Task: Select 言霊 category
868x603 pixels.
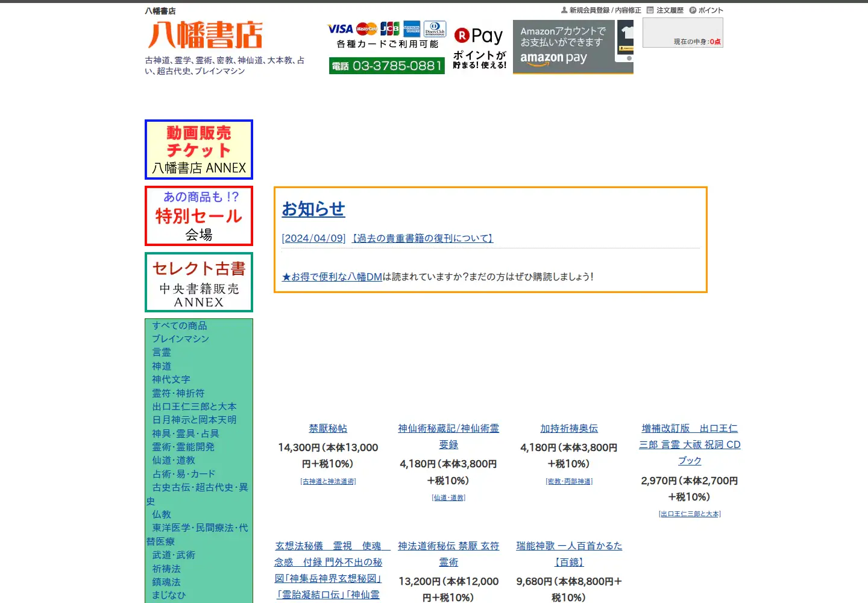Action: tap(162, 352)
